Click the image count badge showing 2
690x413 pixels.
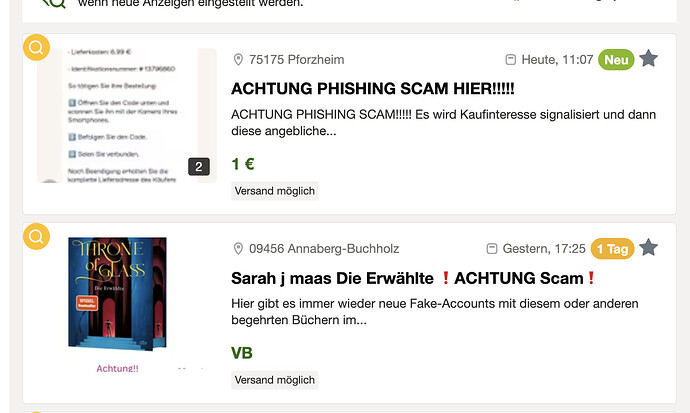(x=199, y=167)
